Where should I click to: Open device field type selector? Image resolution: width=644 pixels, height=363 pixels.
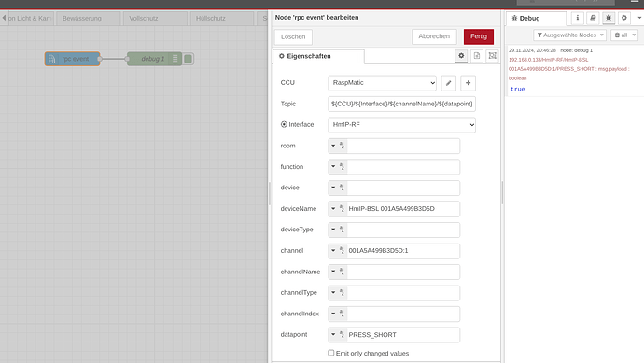(x=338, y=188)
